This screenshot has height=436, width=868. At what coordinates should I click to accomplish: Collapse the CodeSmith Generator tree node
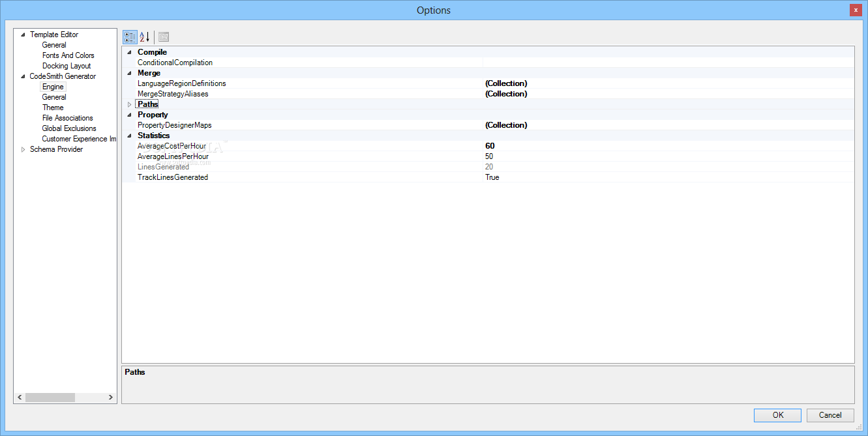pos(23,76)
